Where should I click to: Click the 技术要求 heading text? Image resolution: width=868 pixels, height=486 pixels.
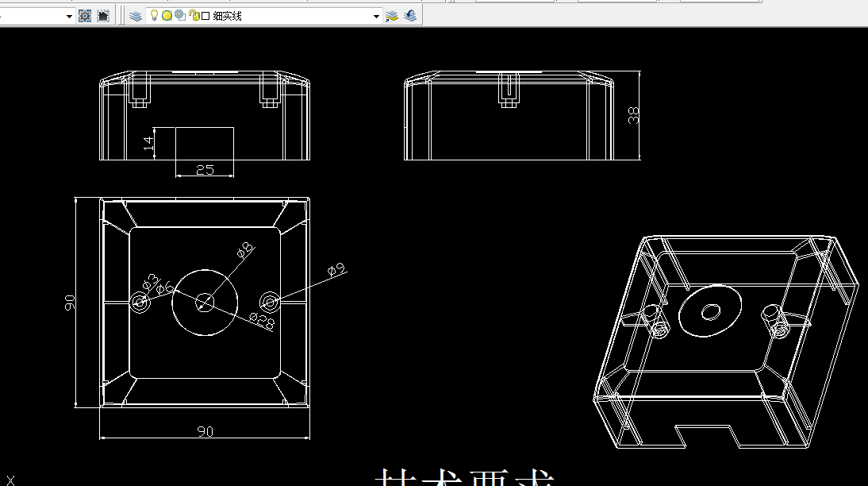(465, 478)
